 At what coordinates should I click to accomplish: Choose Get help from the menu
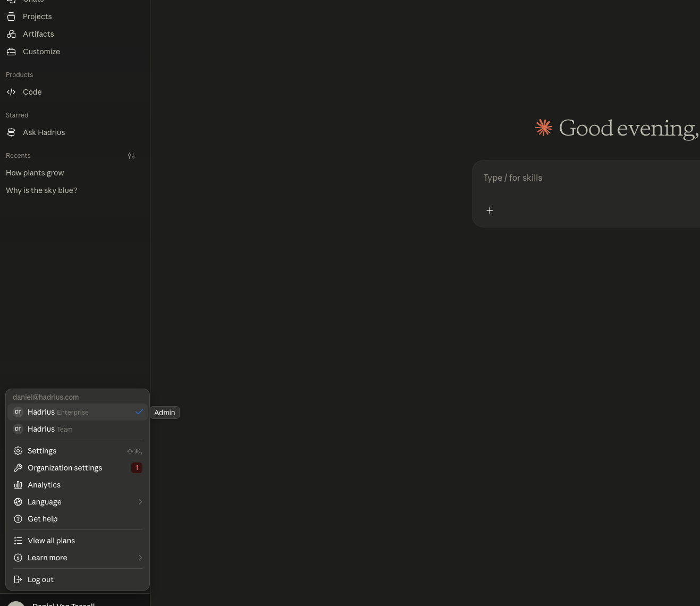(x=78, y=519)
